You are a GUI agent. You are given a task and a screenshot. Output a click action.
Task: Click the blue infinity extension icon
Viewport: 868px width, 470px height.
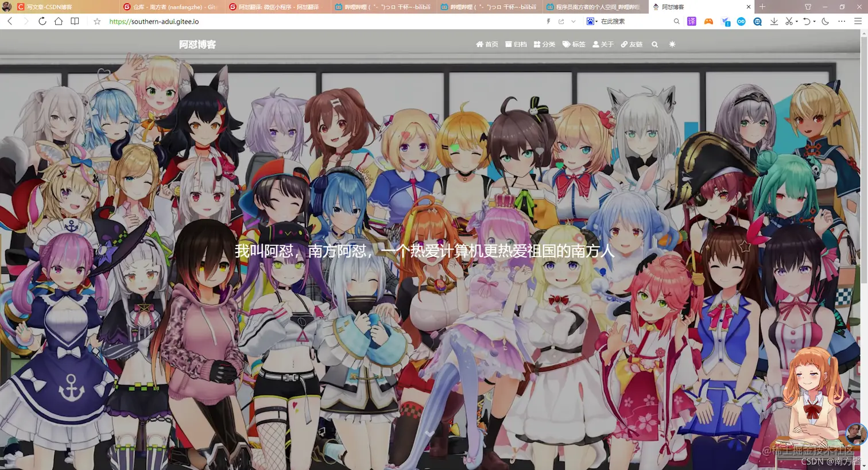(741, 21)
